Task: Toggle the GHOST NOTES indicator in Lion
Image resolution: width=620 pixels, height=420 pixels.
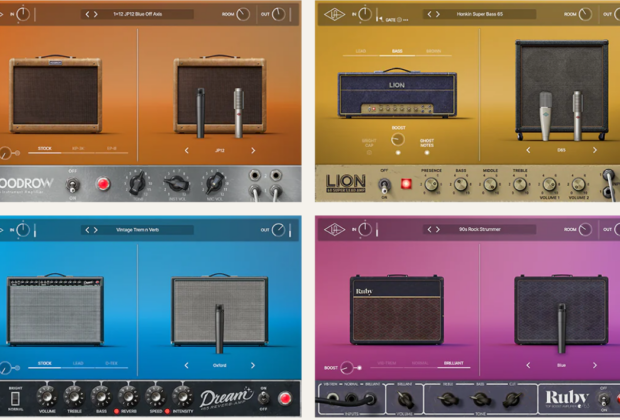Action: (x=427, y=153)
